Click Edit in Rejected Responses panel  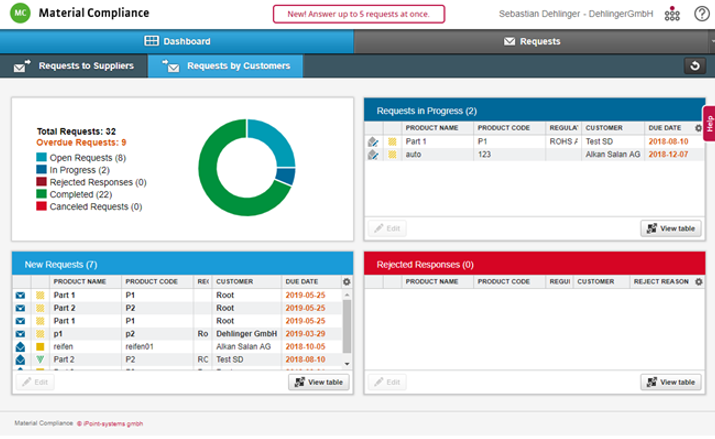click(x=387, y=382)
